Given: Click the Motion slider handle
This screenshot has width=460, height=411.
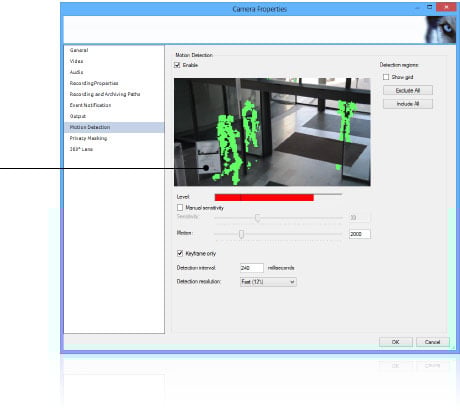Looking at the screenshot, I should (241, 234).
